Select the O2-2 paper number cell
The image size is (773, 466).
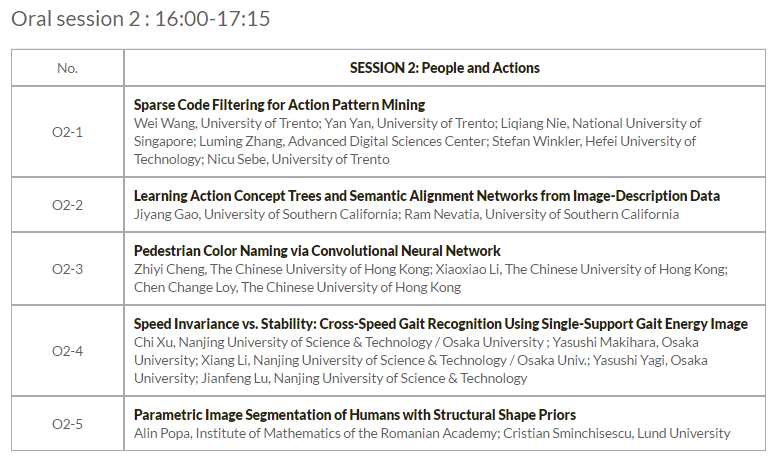(x=67, y=205)
